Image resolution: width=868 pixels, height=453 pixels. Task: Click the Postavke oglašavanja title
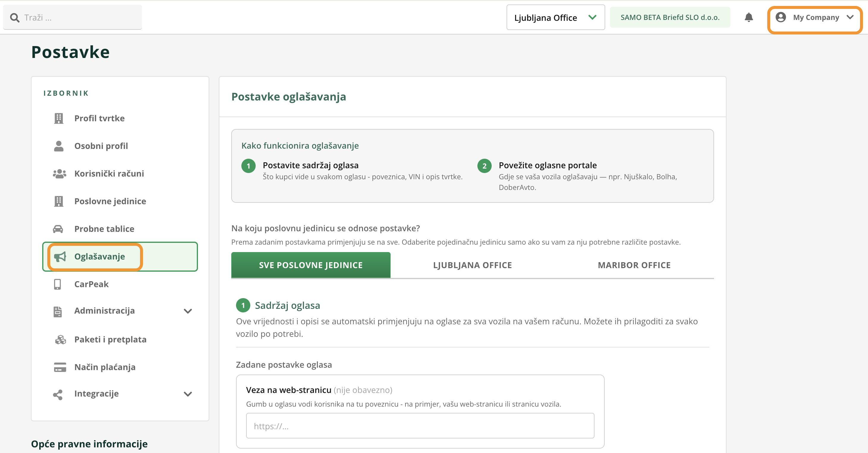pos(288,97)
